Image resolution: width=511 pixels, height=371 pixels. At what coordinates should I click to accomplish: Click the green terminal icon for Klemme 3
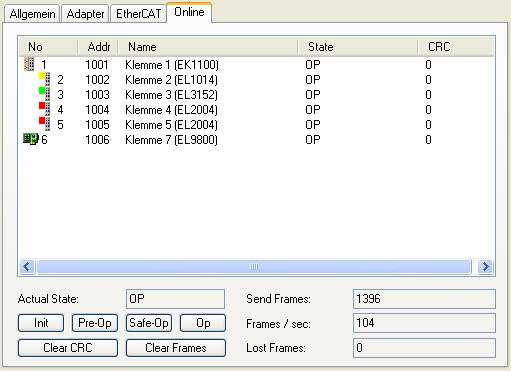(x=45, y=94)
